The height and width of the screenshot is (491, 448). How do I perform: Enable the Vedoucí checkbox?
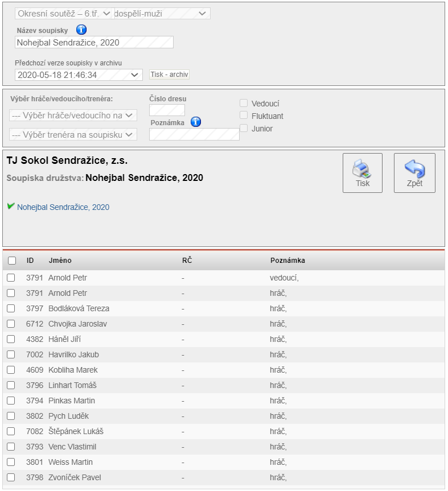(x=244, y=104)
